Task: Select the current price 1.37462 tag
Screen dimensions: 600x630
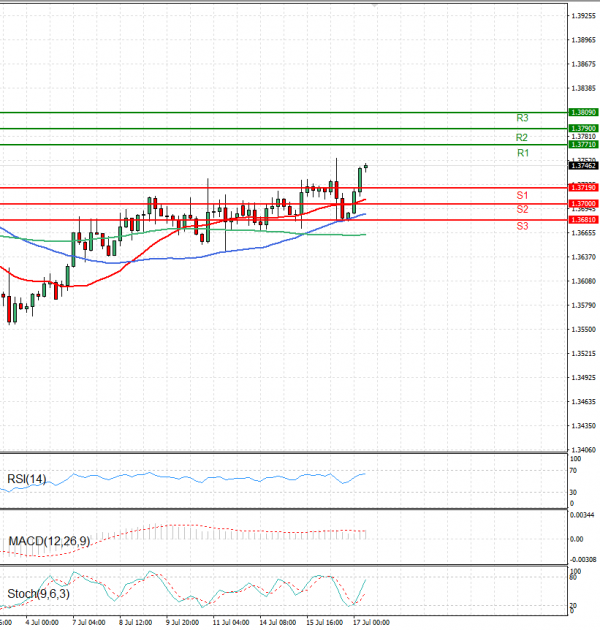Action: (584, 166)
